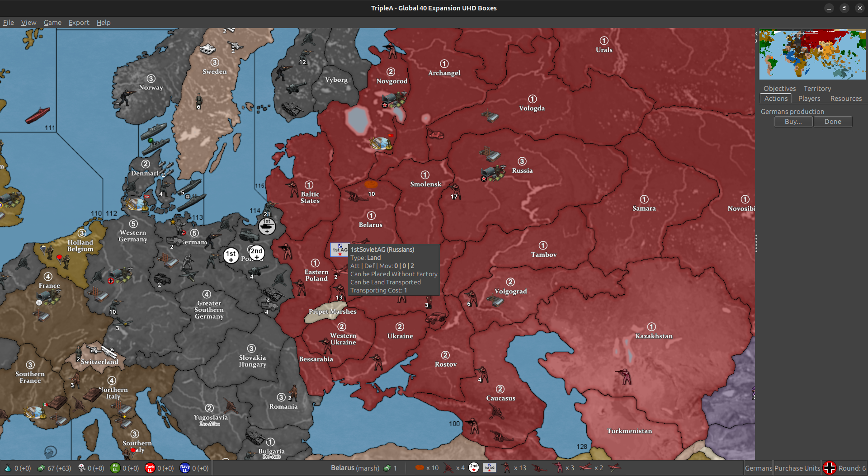Click the Buy... button under Germans production
Viewport: 868px width, 476px height.
[793, 121]
